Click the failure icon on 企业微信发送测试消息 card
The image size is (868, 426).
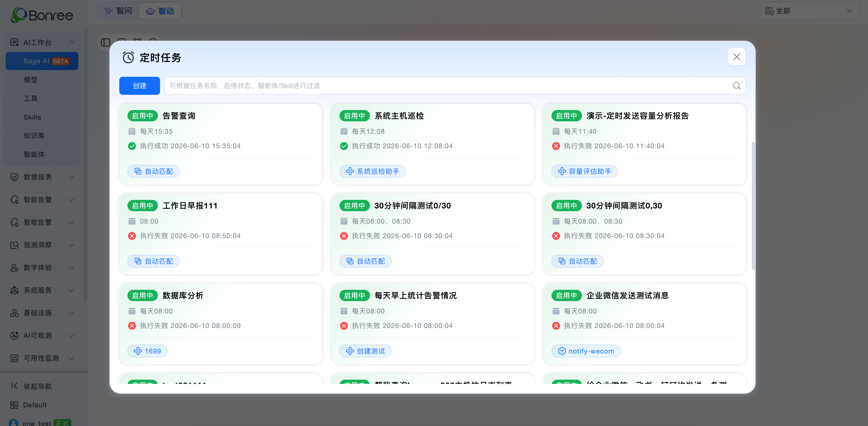pyautogui.click(x=556, y=326)
